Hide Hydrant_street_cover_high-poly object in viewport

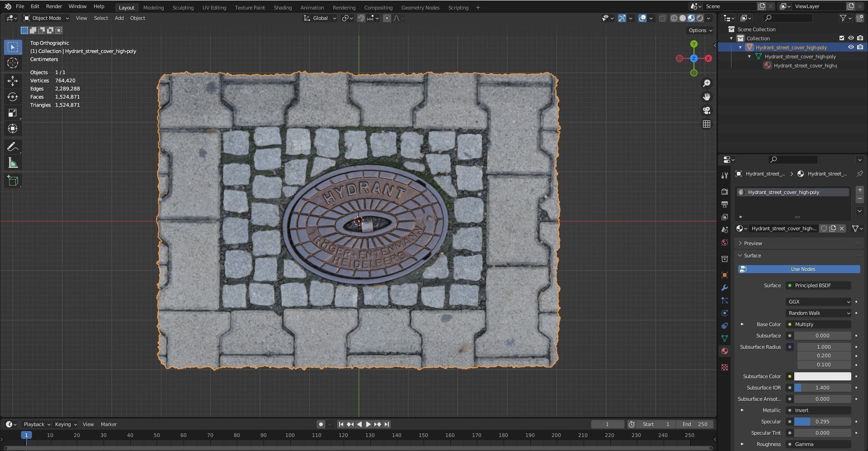coord(851,47)
